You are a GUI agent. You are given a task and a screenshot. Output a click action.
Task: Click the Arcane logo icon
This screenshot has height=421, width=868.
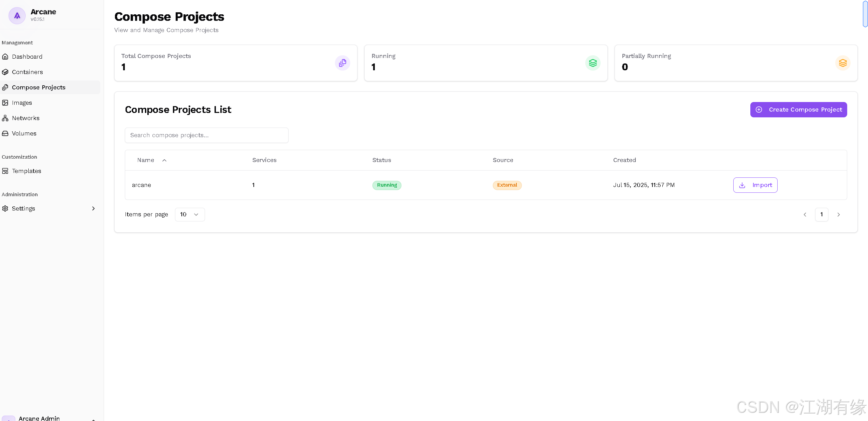17,15
